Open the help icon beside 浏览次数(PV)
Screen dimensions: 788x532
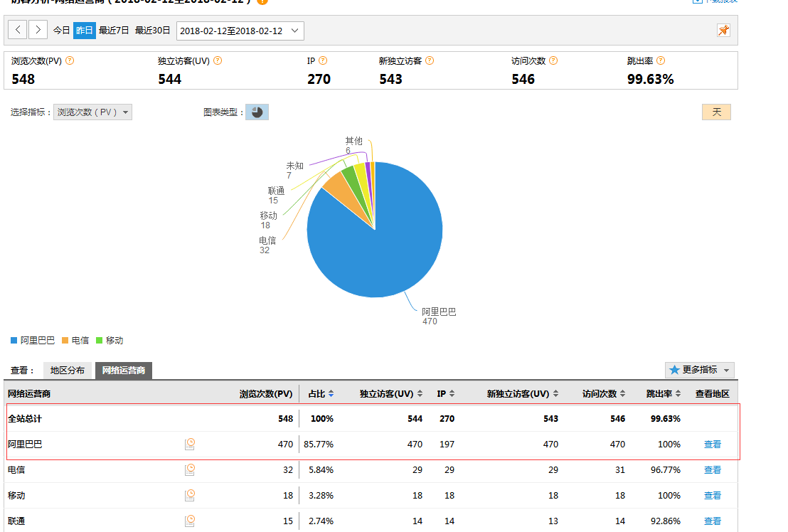tap(70, 61)
